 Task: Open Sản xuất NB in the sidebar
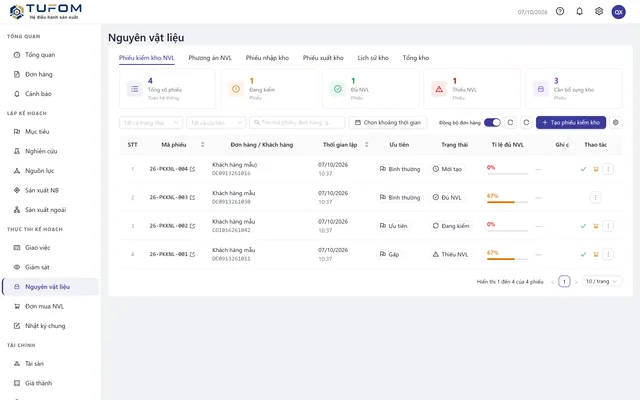pyautogui.click(x=51, y=190)
